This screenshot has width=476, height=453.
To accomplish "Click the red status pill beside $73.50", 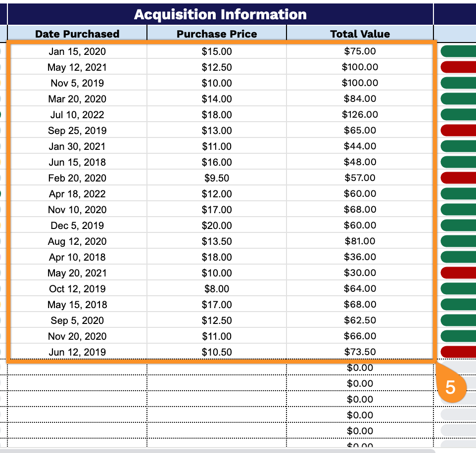I will (458, 352).
